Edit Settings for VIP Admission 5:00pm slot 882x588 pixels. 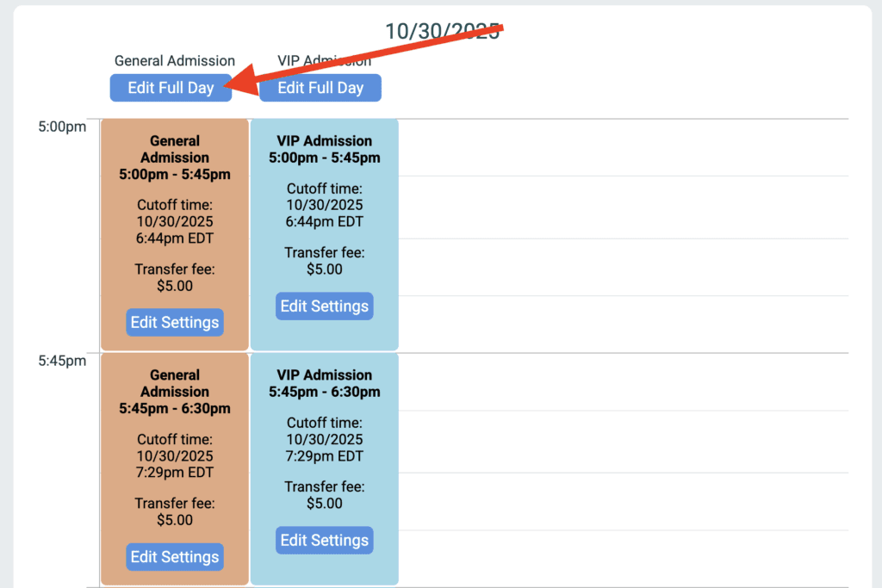coord(325,306)
